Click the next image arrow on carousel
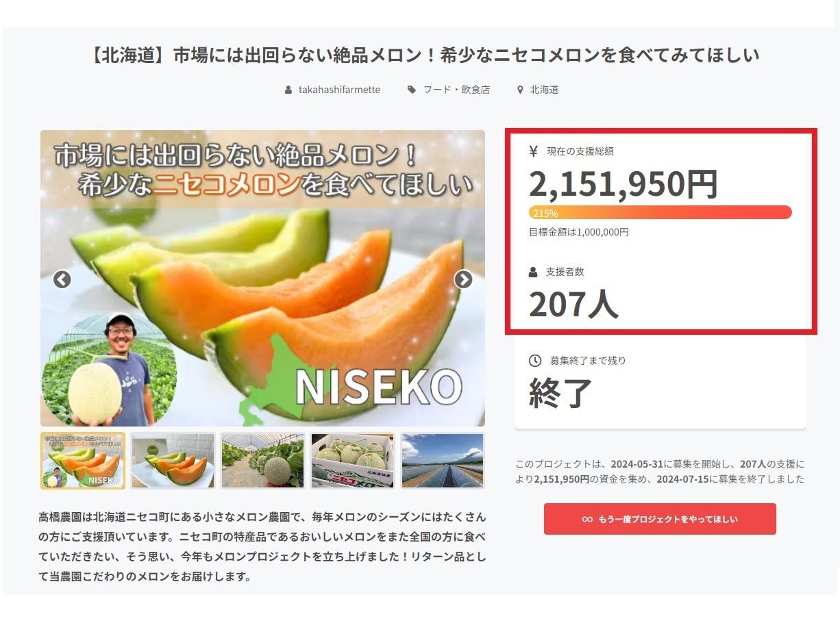 click(464, 279)
